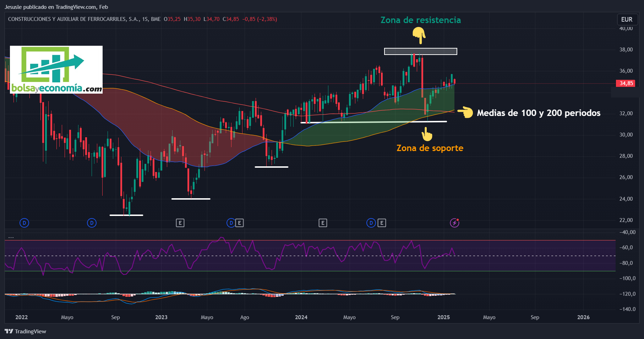Click the change value −0,85 (−2,38%)

click(260, 19)
